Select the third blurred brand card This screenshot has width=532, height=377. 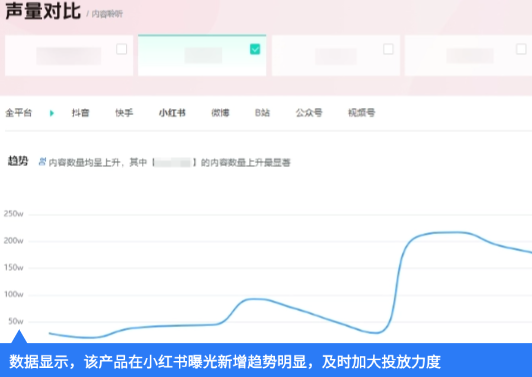click(336, 55)
